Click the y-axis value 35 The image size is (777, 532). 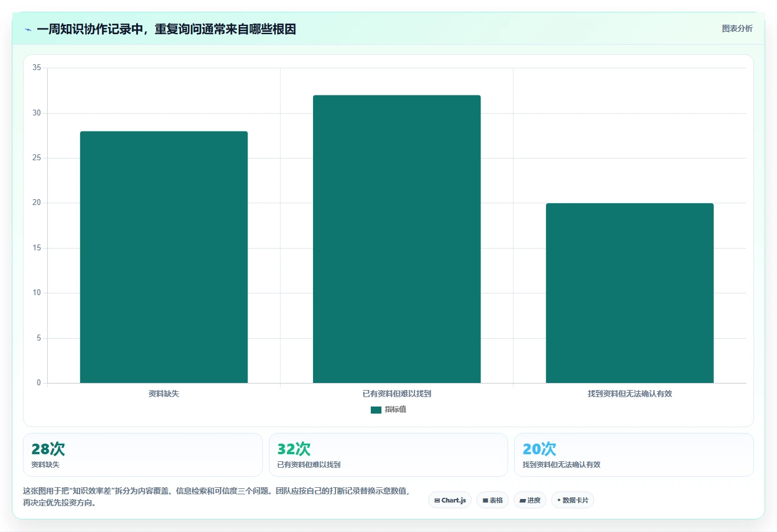coord(37,68)
